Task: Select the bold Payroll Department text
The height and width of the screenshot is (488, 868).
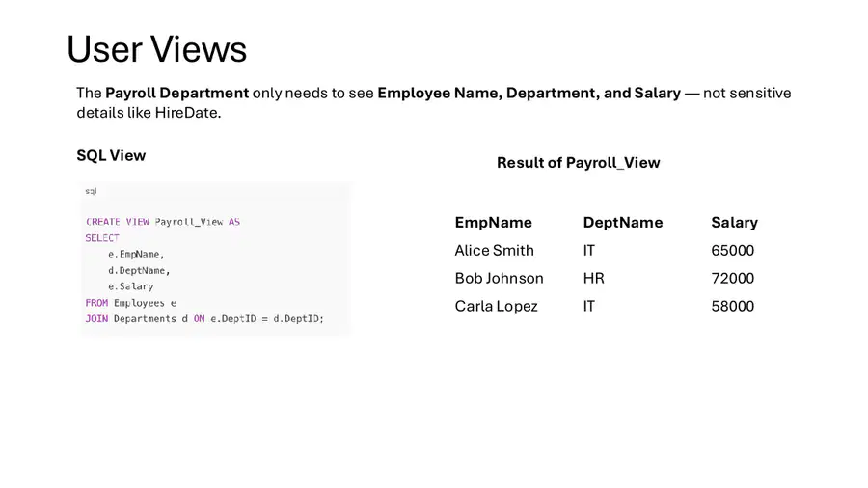Action: pyautogui.click(x=177, y=93)
